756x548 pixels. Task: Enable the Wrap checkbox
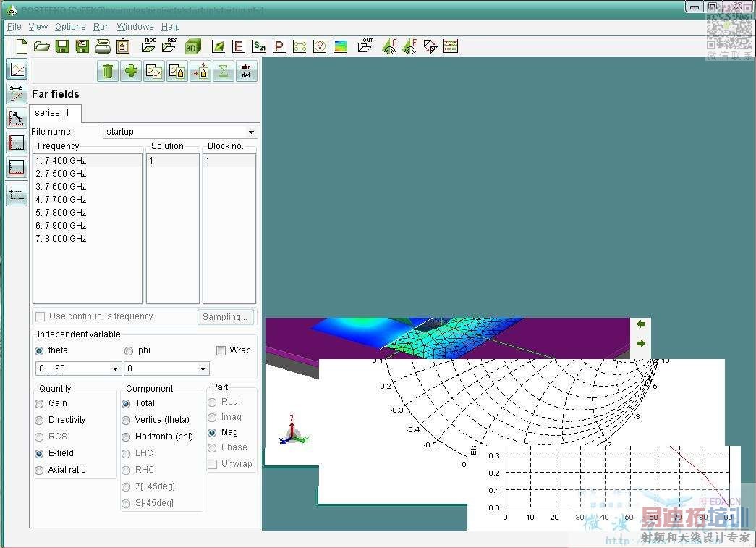[x=221, y=350]
